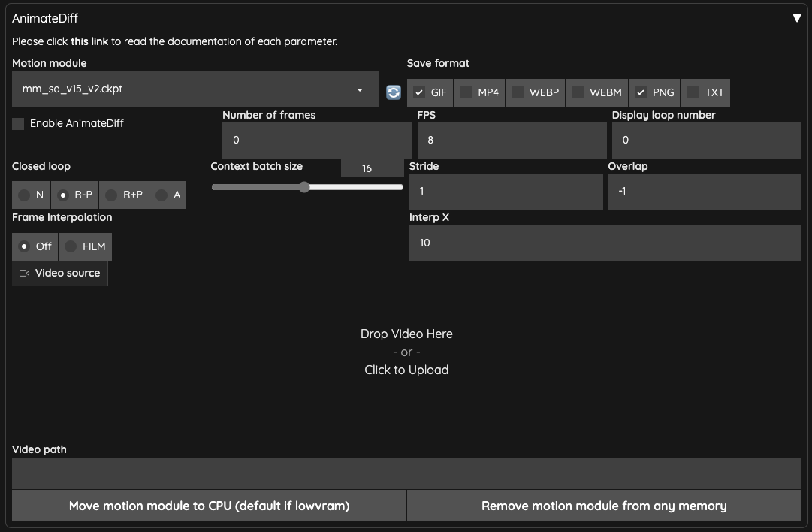
Task: Enable the TXT save format
Action: [692, 92]
